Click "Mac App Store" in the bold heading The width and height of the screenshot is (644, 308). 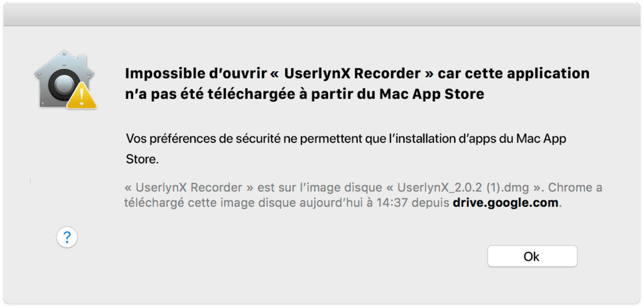(432, 94)
